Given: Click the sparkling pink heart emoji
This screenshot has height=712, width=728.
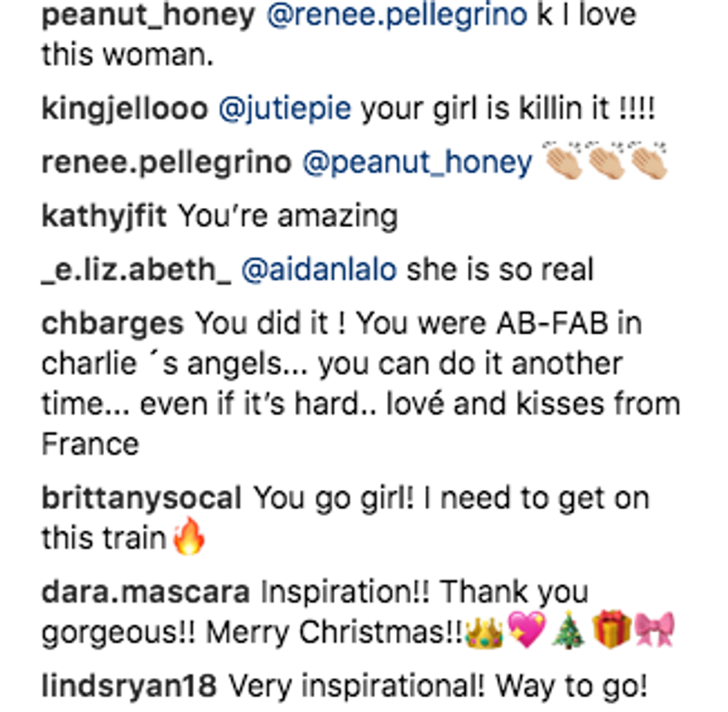Looking at the screenshot, I should (x=526, y=631).
